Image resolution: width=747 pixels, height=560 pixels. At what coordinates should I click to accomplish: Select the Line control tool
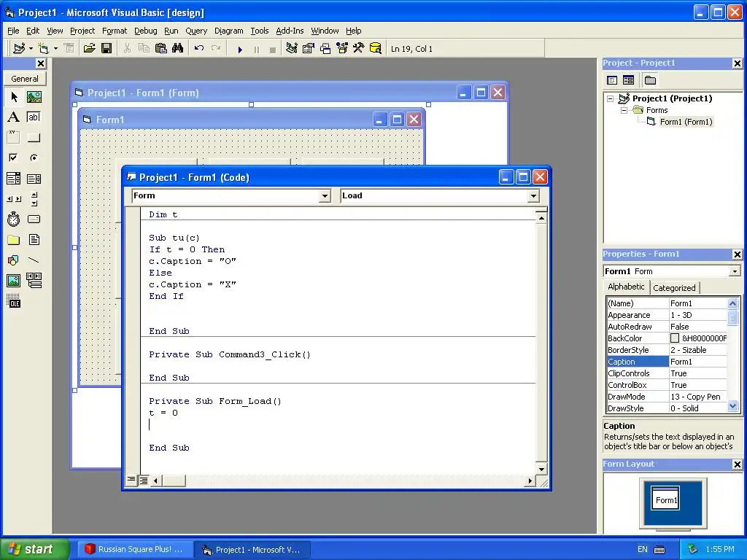pyautogui.click(x=34, y=260)
